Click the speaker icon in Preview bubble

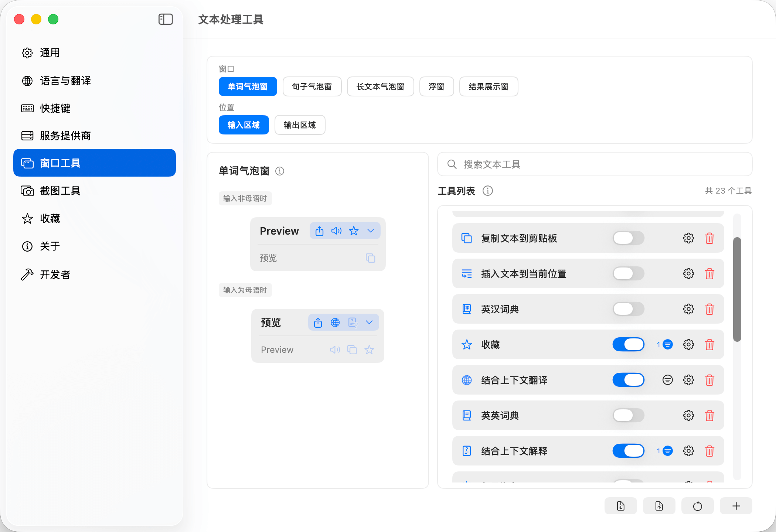click(336, 231)
